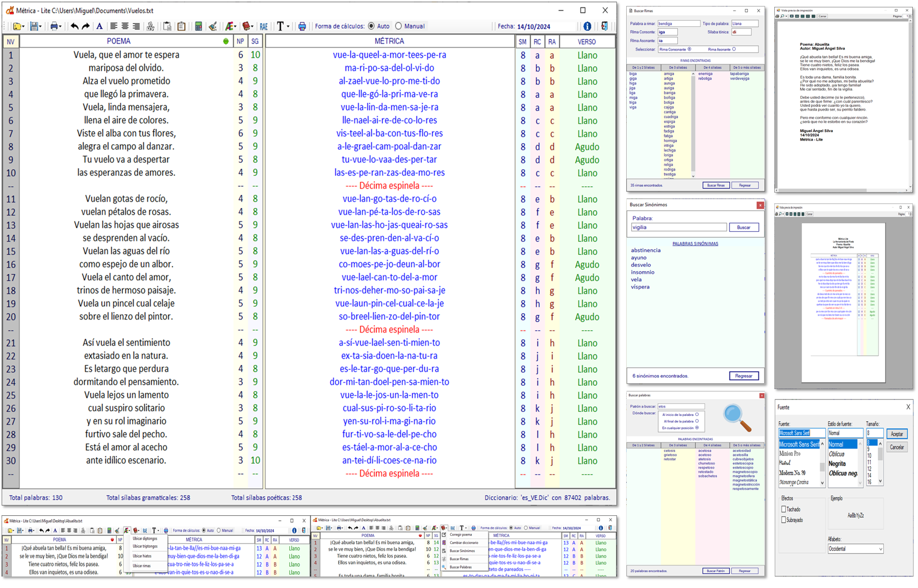
Task: Tick the Tachado checkbox in the Fuente dialog
Action: pyautogui.click(x=784, y=509)
